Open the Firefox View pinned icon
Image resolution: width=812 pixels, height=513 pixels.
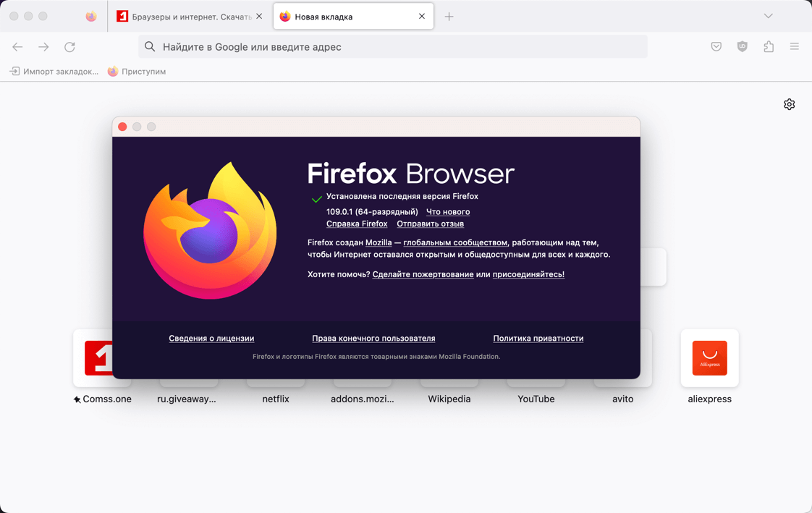91,17
